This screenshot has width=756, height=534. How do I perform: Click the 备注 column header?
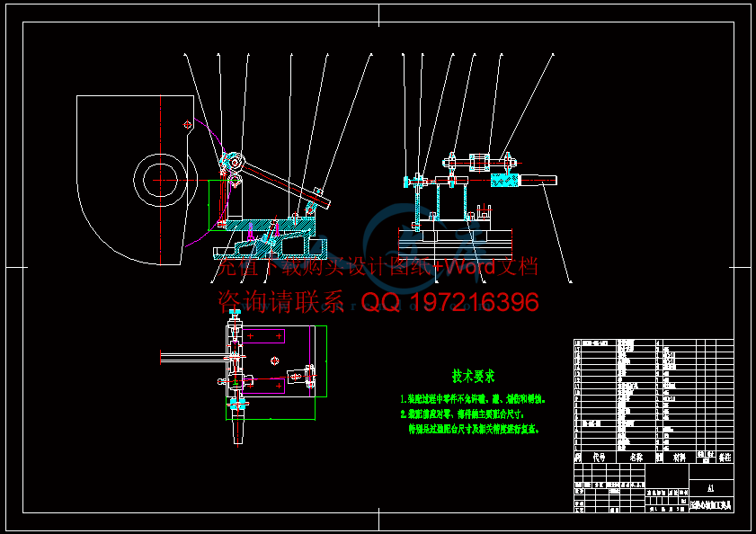[725, 457]
